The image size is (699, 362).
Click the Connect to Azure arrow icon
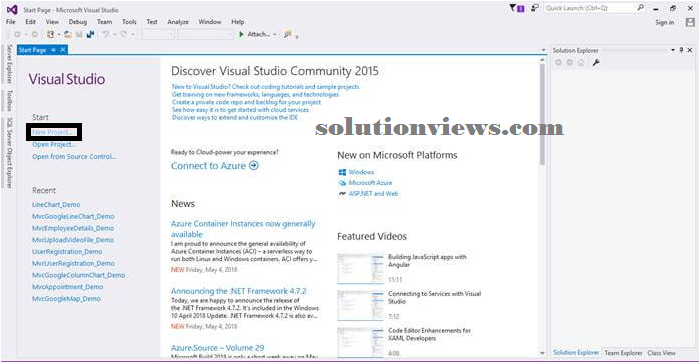coord(254,166)
